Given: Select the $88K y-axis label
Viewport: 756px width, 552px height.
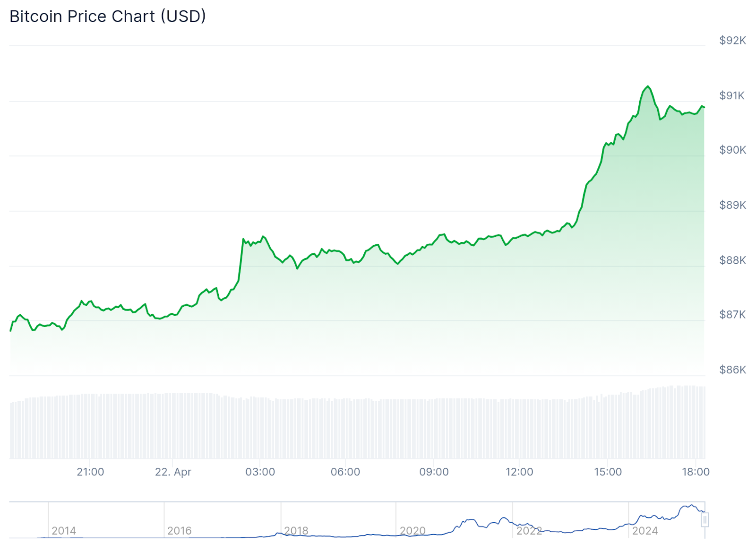Looking at the screenshot, I should 732,260.
